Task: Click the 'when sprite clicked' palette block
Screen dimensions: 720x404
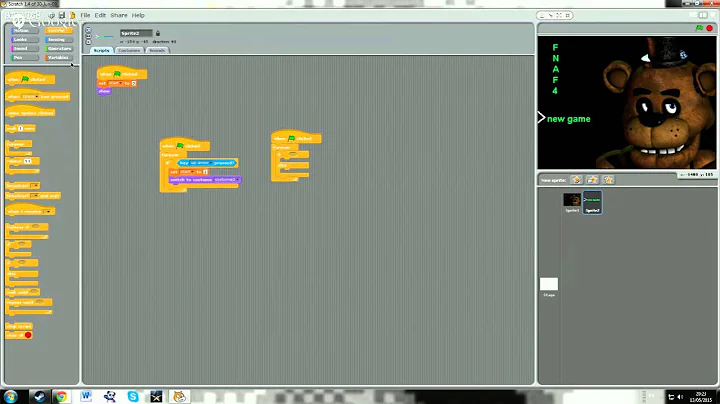Action: point(30,112)
